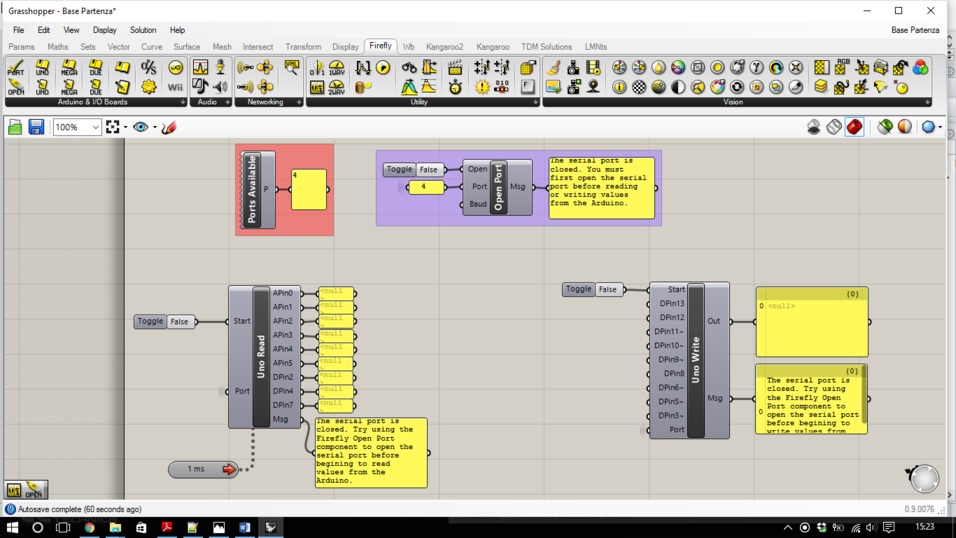956x538 pixels.
Task: Select the 1WAY counter icon
Action: (337, 68)
